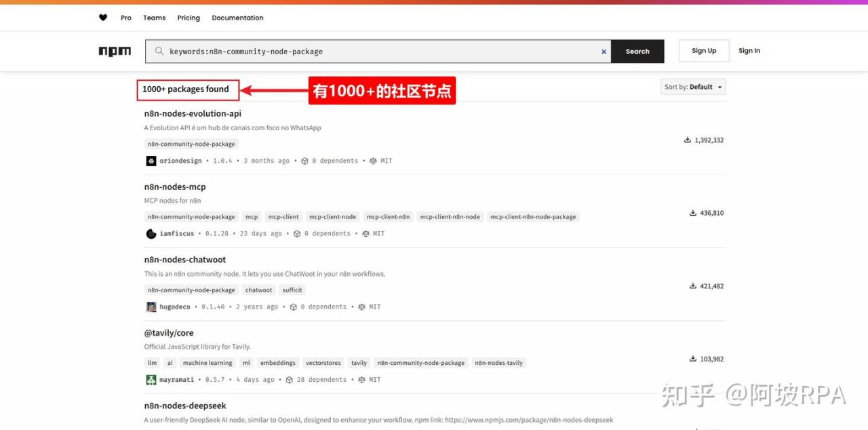Click the Sign In link
868x430 pixels.
(x=749, y=51)
